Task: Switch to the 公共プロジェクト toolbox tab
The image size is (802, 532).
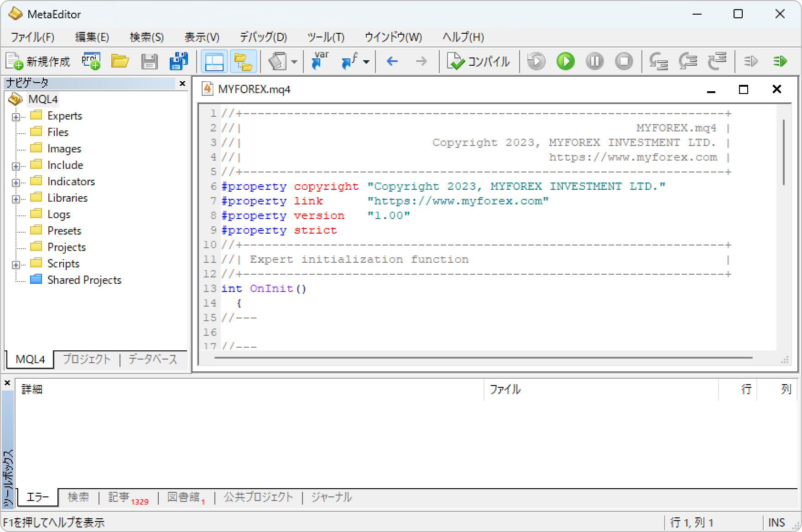Action: (x=258, y=497)
